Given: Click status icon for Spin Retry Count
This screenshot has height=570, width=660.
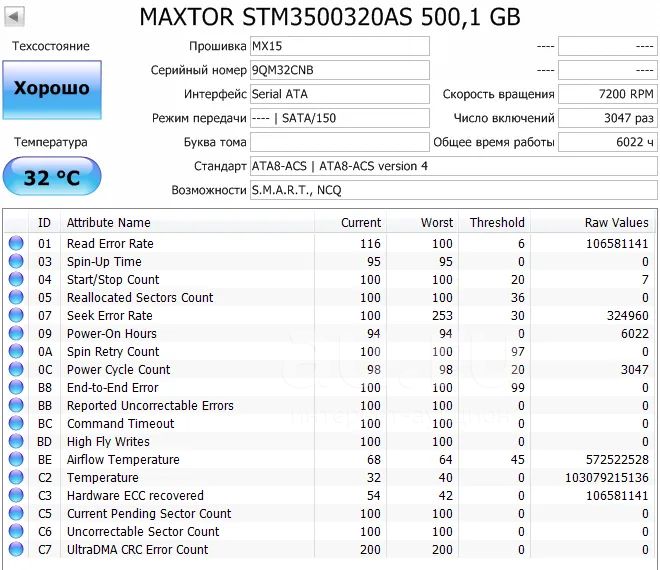Looking at the screenshot, I should (x=16, y=352).
